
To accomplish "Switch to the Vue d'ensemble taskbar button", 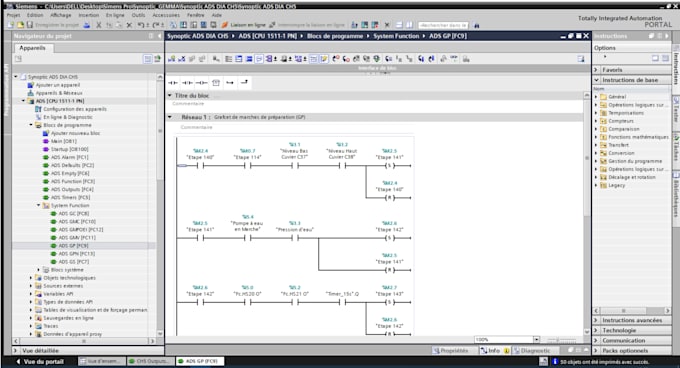I will coord(101,361).
